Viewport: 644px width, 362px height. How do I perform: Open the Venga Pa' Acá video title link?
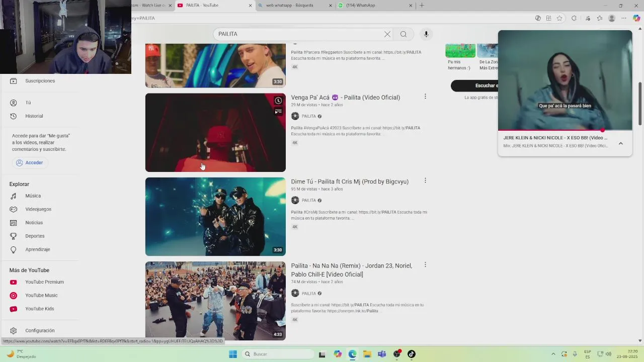click(345, 98)
